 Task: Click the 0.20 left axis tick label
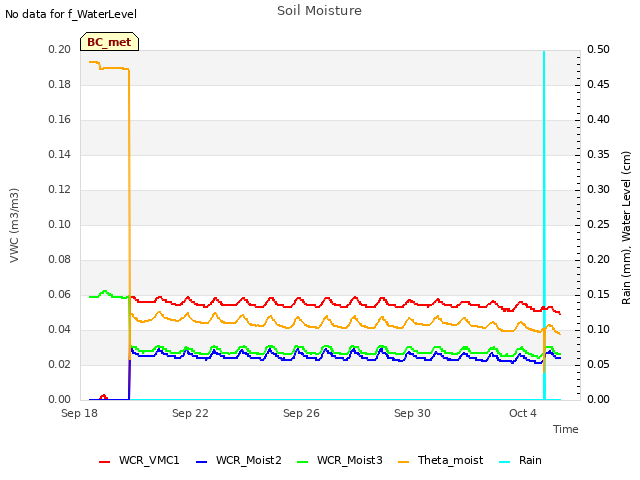(x=60, y=49)
